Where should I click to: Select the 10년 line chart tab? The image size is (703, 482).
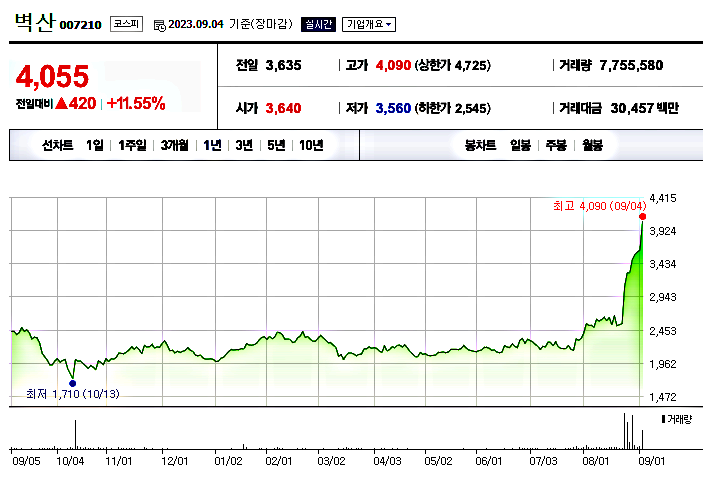click(x=311, y=145)
